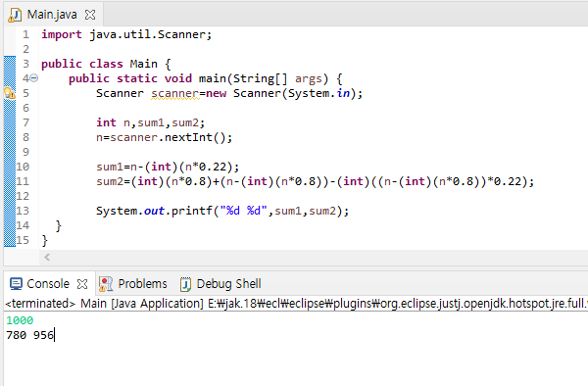
Task: Click 'System.in' on line 5
Action: [x=318, y=93]
